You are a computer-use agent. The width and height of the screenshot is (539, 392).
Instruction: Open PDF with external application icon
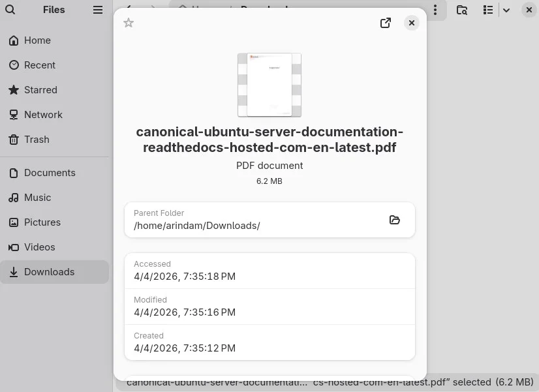(386, 23)
